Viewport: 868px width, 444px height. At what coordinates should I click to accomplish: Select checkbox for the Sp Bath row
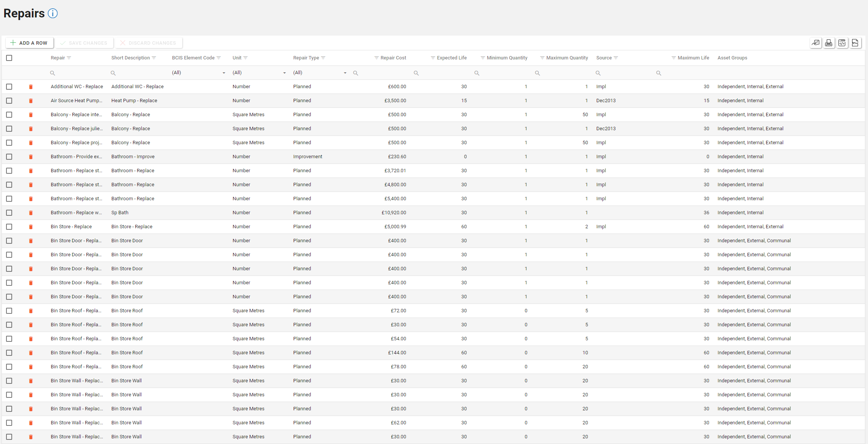(x=9, y=213)
